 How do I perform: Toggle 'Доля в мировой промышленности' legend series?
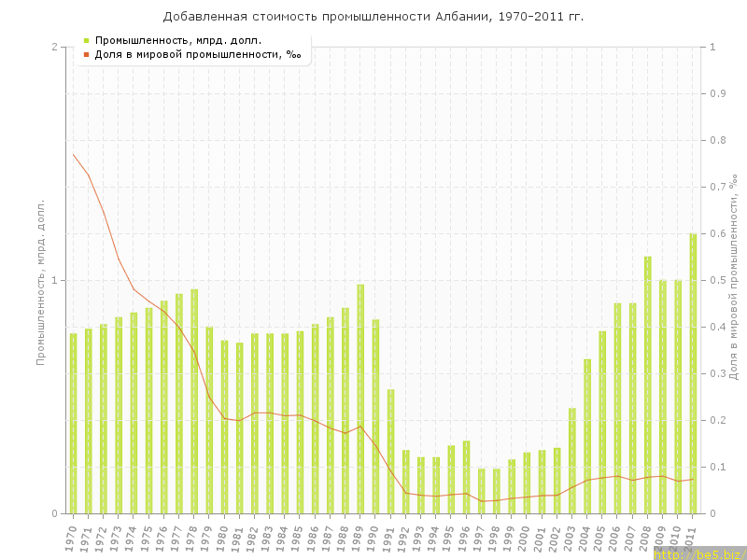(198, 54)
